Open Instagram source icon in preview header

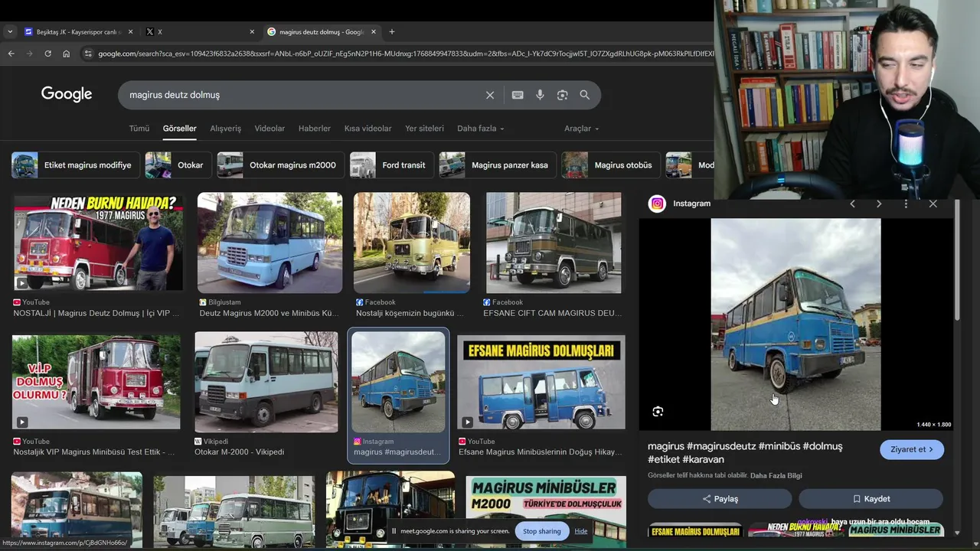(x=657, y=204)
